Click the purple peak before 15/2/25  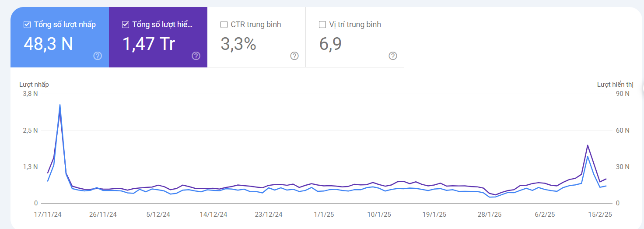588,145
